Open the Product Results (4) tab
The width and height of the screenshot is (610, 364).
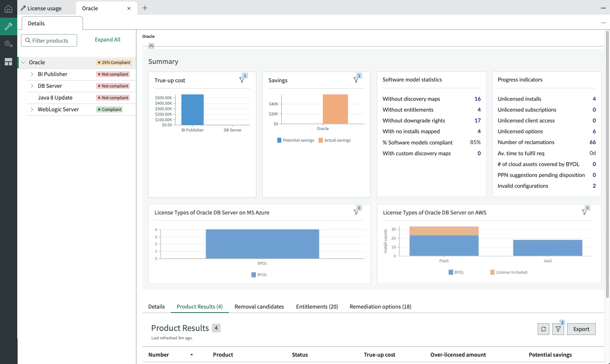pos(200,307)
